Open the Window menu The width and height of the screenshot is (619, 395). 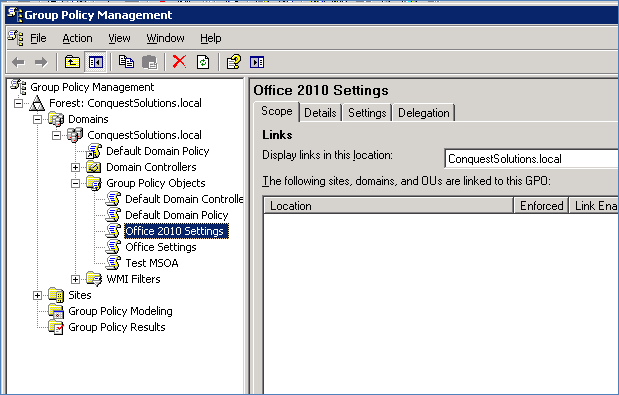pyautogui.click(x=165, y=38)
